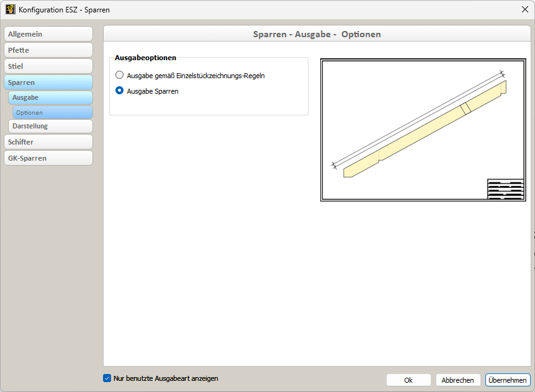Click the application icon in title bar

(x=10, y=9)
